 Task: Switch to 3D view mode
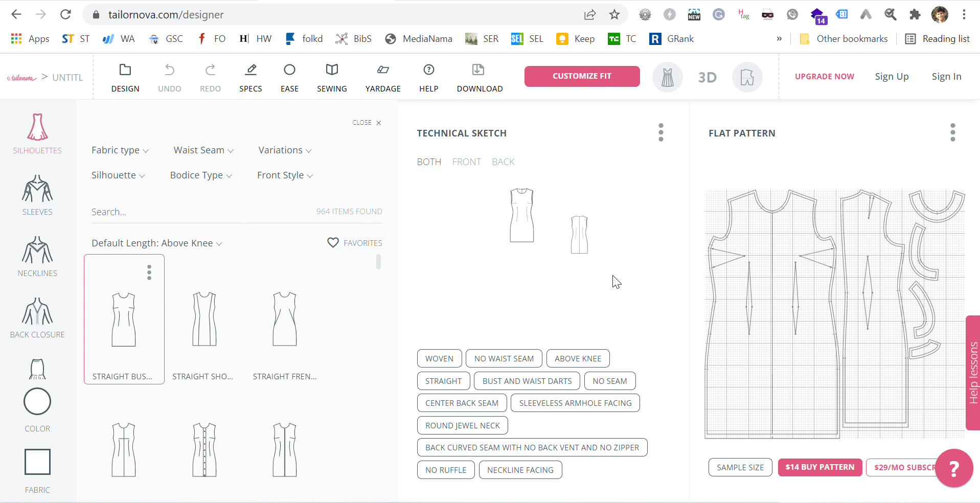click(x=707, y=77)
